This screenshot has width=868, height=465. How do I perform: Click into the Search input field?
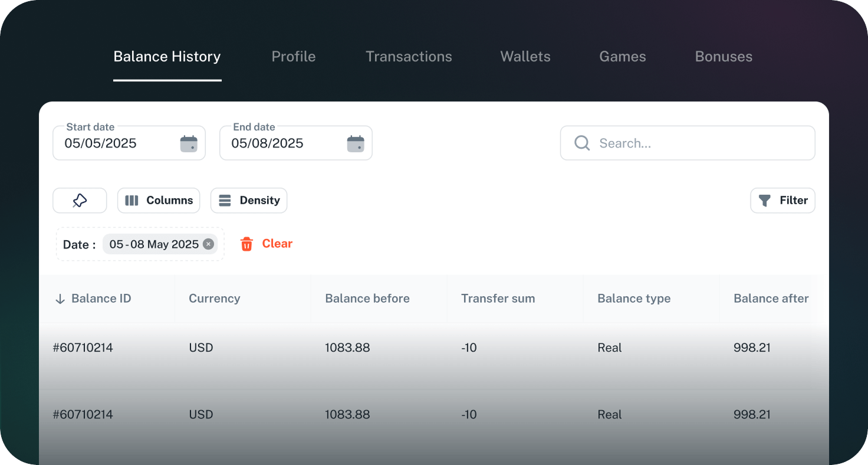coord(696,143)
